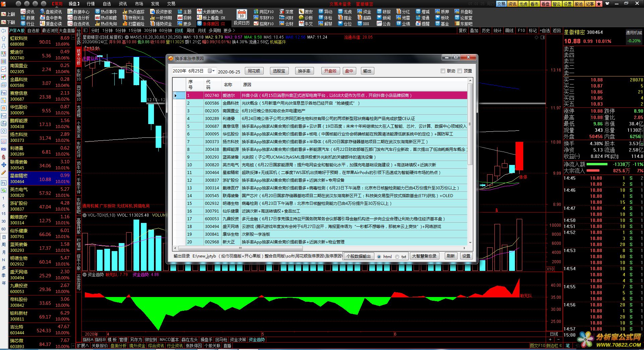The height and width of the screenshot is (350, 644).
Task: Click the 同花顺 button in dialog
Action: [254, 71]
